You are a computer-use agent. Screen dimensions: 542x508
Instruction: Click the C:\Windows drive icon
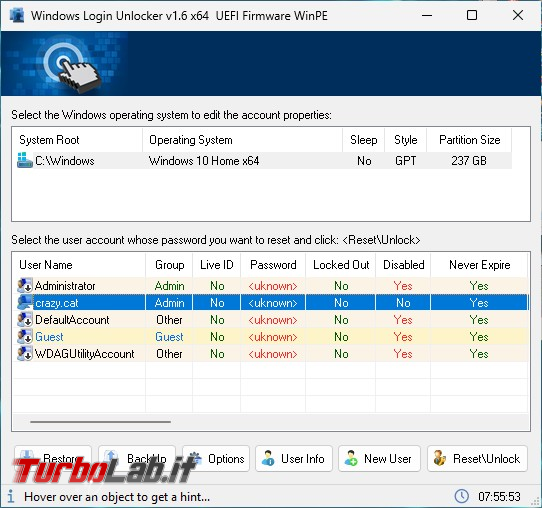tap(25, 160)
